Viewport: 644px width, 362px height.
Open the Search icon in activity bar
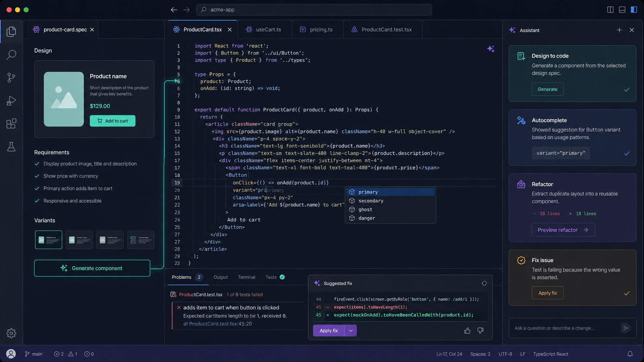point(11,55)
